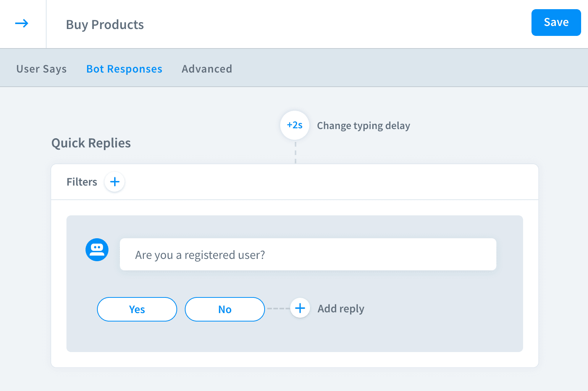Click the Change typing delay label
Viewport: 588px width, 391px height.
click(x=363, y=126)
